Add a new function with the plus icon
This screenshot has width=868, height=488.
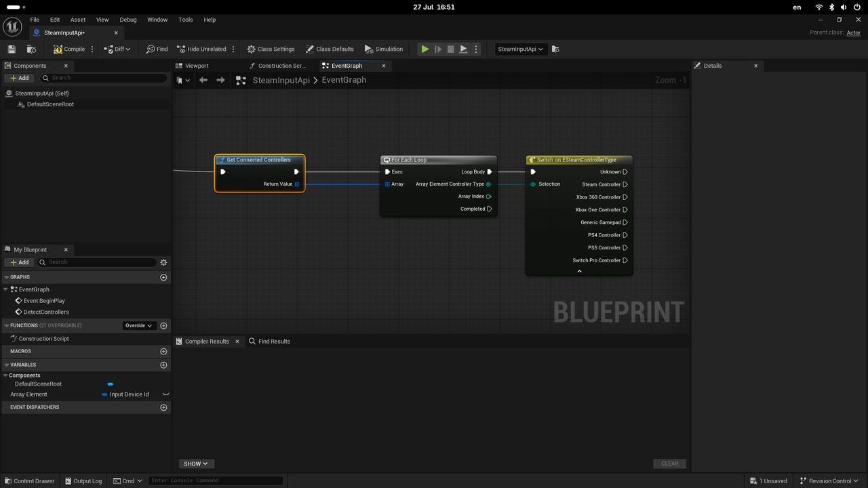pos(163,325)
